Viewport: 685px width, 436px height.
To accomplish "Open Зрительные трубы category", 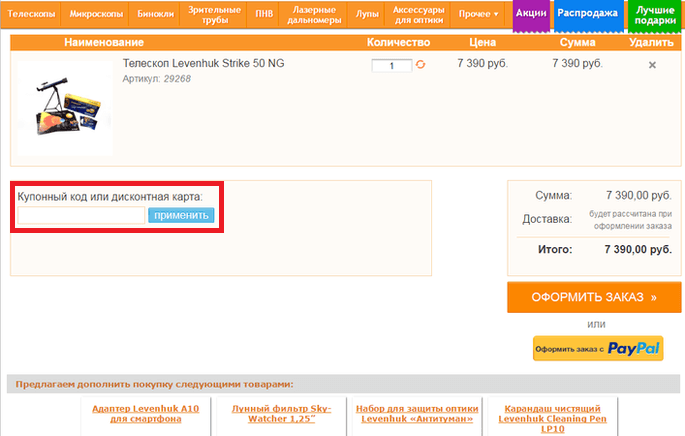I will pos(214,14).
